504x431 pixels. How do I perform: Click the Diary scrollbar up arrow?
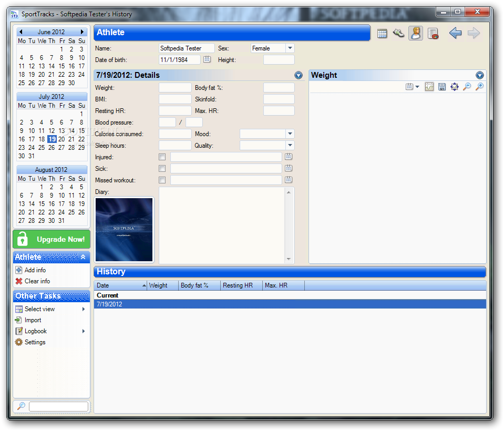click(x=289, y=192)
